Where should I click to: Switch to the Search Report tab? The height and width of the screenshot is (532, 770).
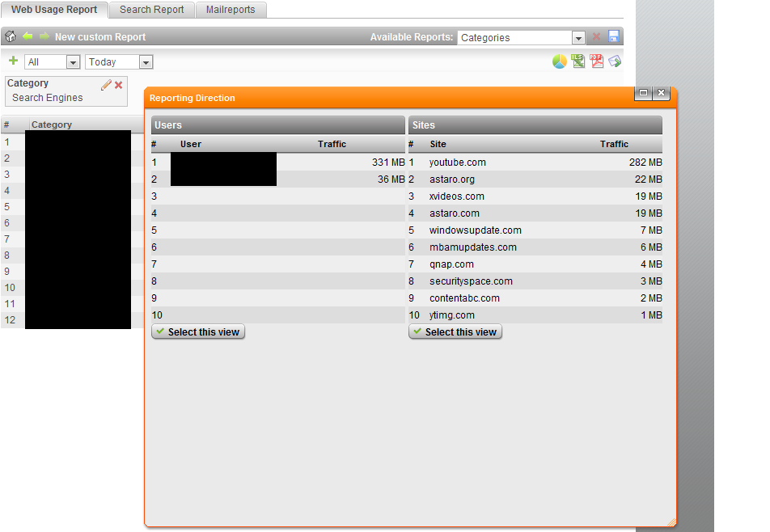(151, 10)
